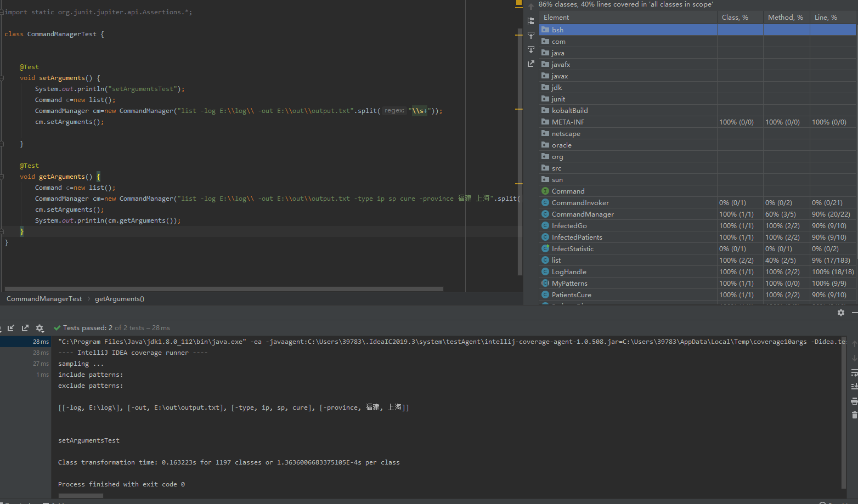Screen dimensions: 858x504
Task: Click Export Test Results icon
Action: (25, 328)
